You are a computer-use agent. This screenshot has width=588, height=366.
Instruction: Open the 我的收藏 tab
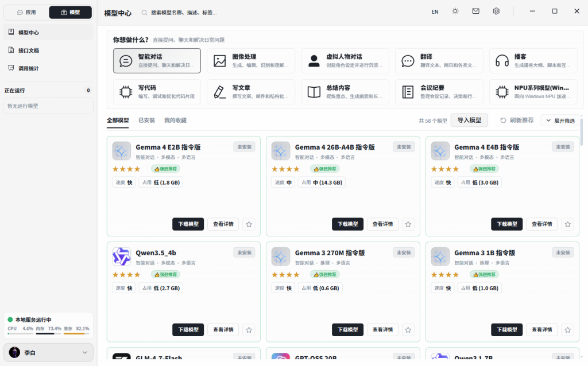(x=176, y=120)
